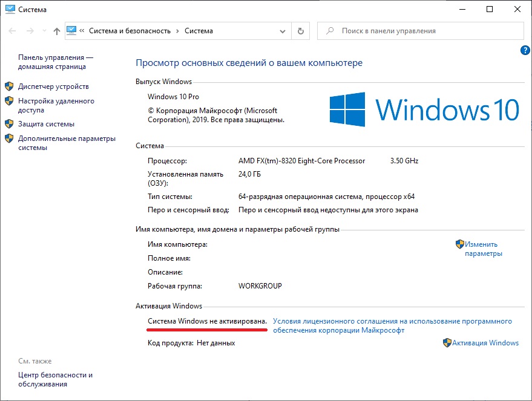Go forward with the right arrow

pos(30,31)
